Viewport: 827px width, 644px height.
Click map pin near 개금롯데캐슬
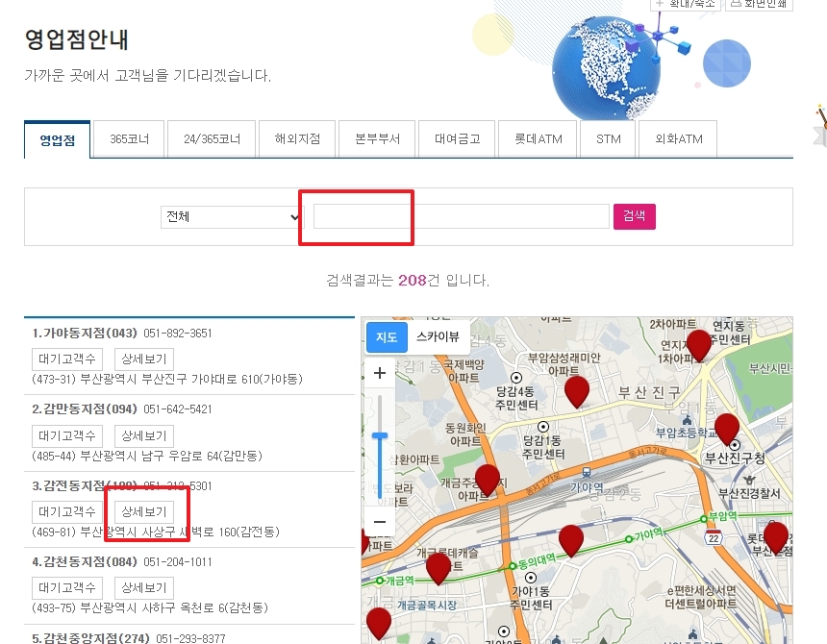tap(438, 569)
